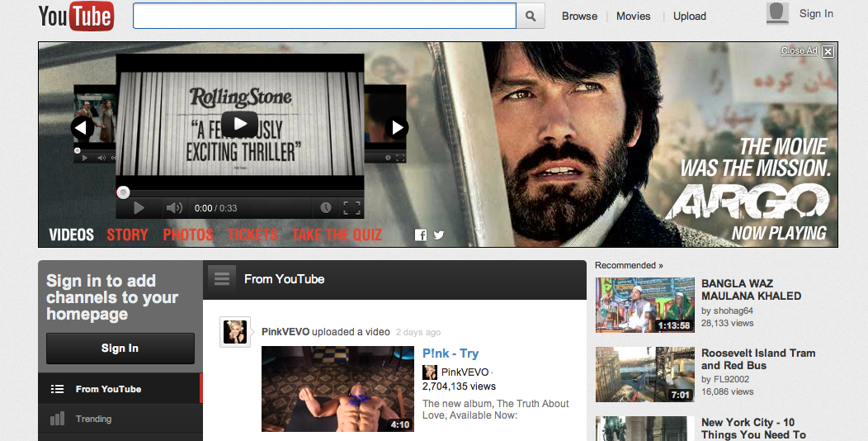Show previous video with left arrow
This screenshot has width=868, height=441.
82,127
